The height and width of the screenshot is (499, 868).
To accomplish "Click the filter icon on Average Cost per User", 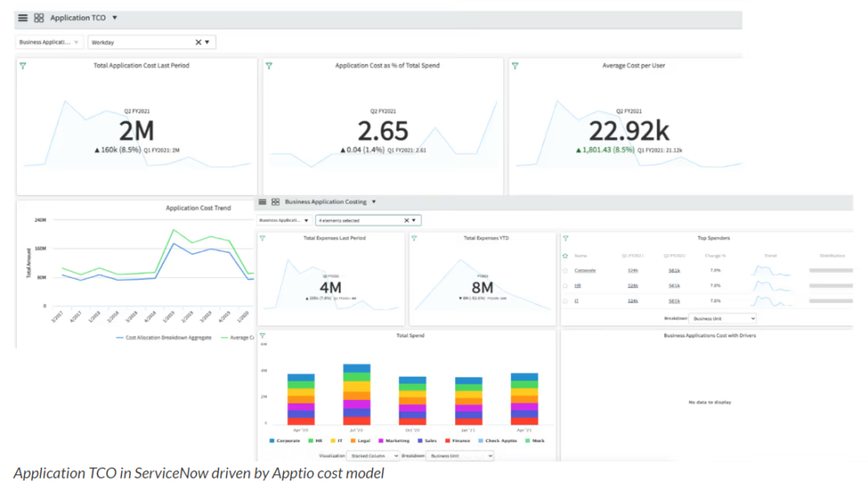I will [515, 66].
